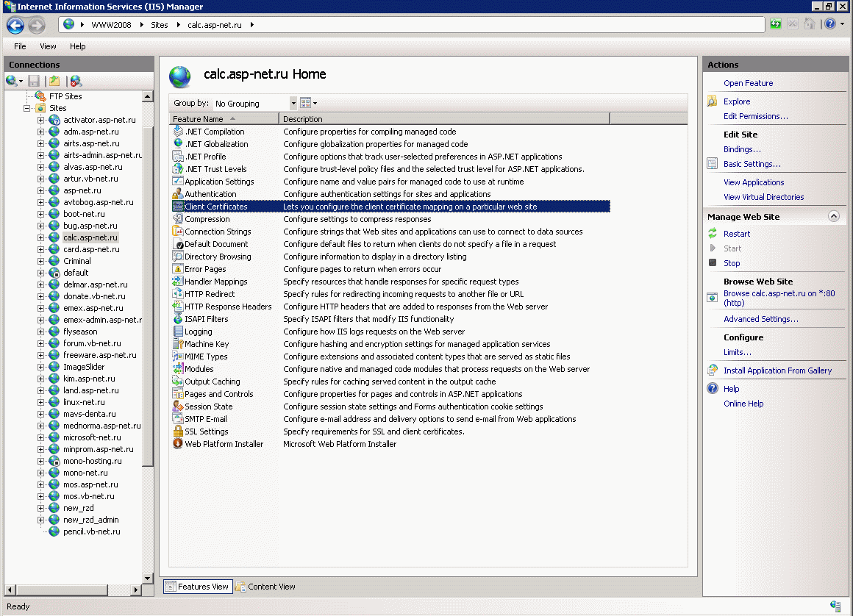Open Bindings link under Edit Site
Image resolution: width=853 pixels, height=616 pixels.
pyautogui.click(x=742, y=149)
